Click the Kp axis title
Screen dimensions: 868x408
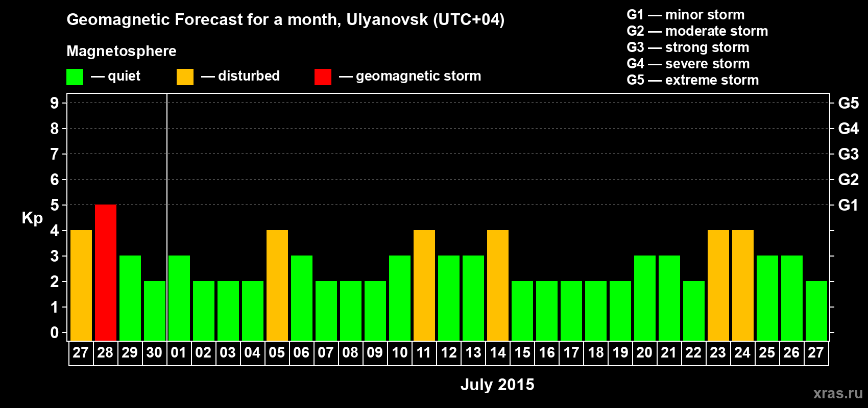point(32,219)
